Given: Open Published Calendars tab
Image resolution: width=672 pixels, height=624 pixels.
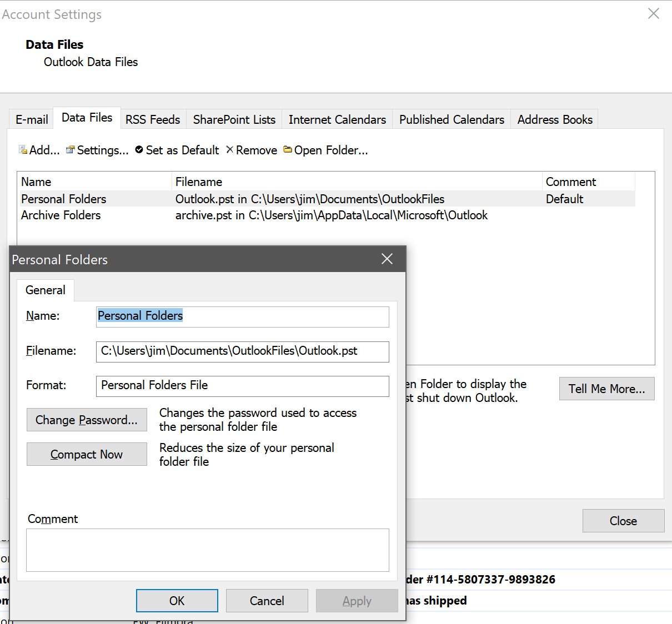Looking at the screenshot, I should (x=452, y=119).
